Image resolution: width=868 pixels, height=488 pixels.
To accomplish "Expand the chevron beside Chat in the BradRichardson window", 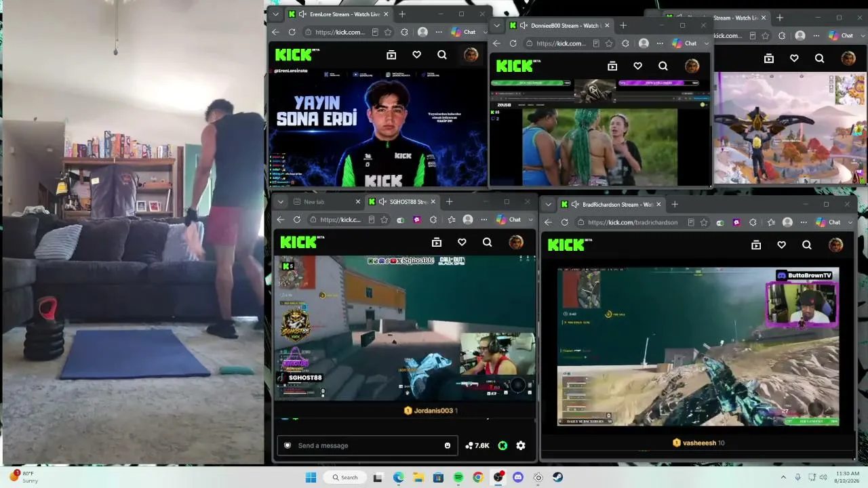I will point(850,222).
